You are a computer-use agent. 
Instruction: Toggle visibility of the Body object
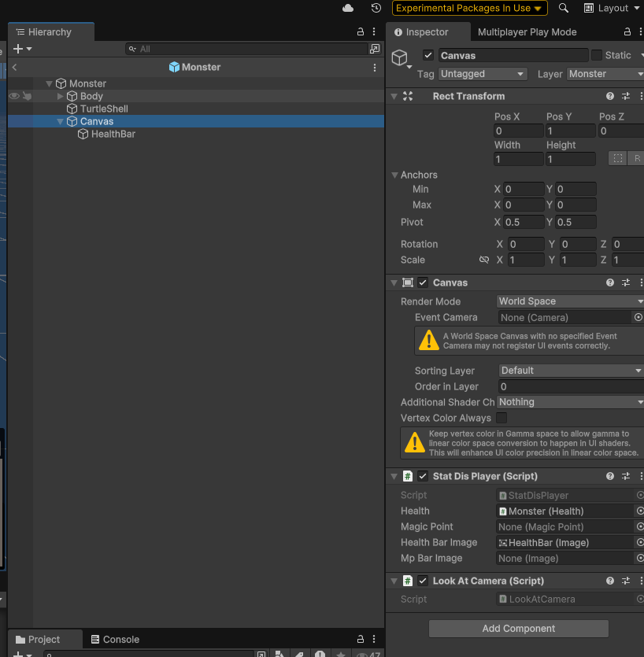(14, 96)
